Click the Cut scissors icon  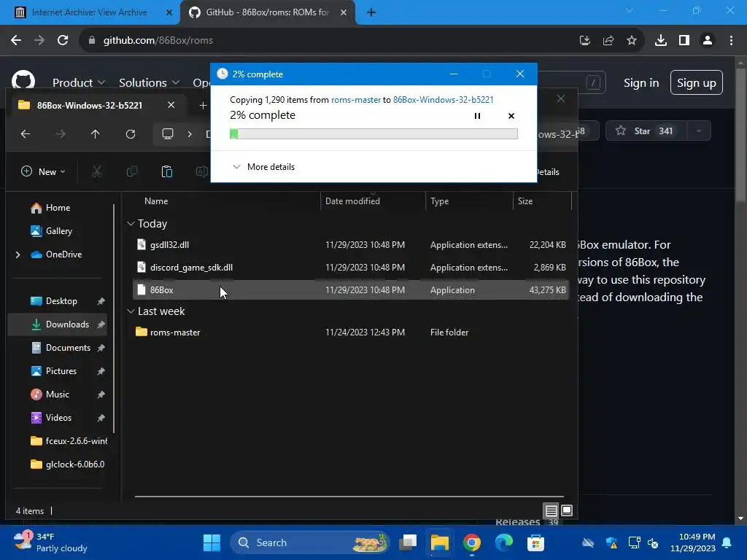[x=97, y=171]
